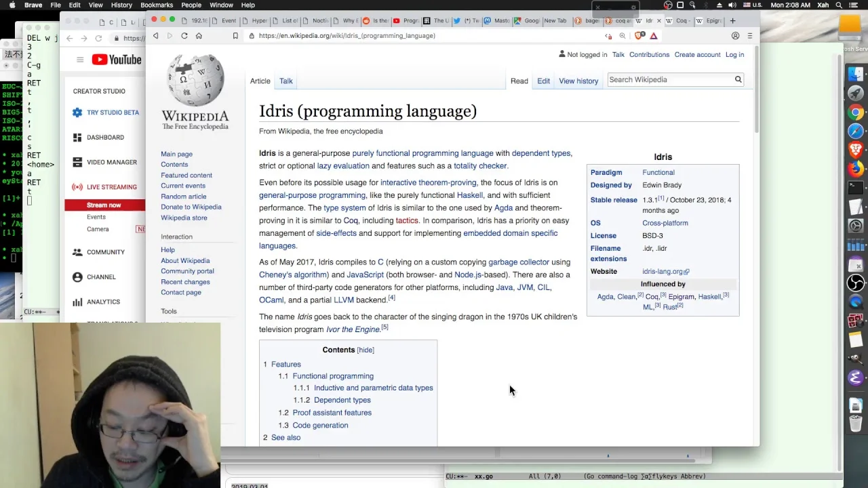Click the Brave rewards triangle icon
The width and height of the screenshot is (868, 488).
coord(654,36)
